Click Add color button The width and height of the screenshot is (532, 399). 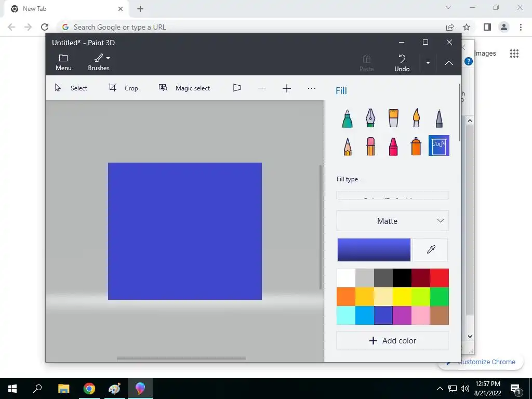[x=393, y=340]
